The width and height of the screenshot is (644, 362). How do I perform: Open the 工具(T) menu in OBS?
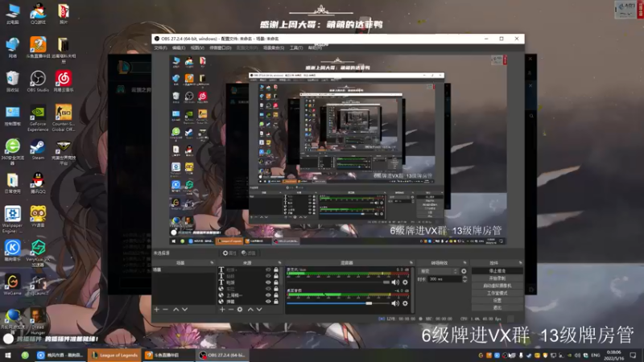296,48
